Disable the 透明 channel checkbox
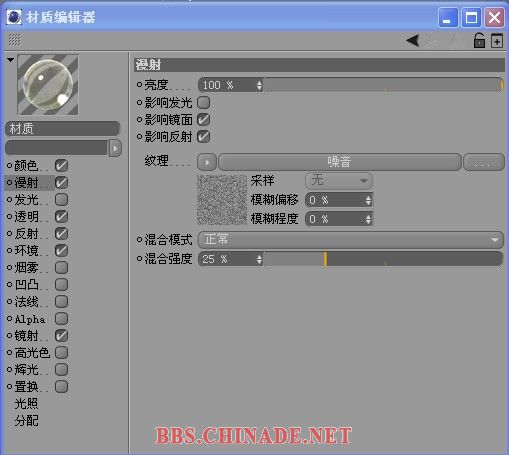Viewport: 509px width, 455px height. 61,217
